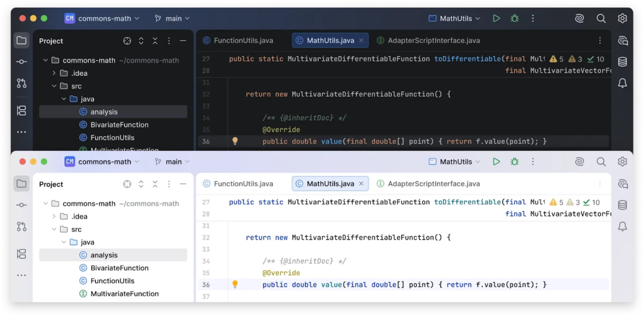The height and width of the screenshot is (316, 644).
Task: Switch to AdapterScriptInterface.java tab in light window
Action: click(428, 184)
